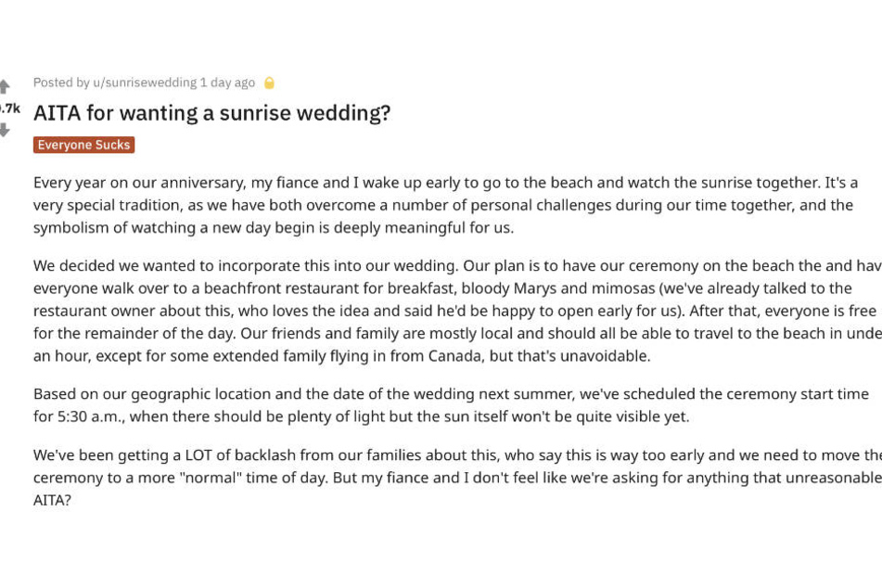
Task: Click the '1 day ago' timestamp
Action: click(227, 83)
